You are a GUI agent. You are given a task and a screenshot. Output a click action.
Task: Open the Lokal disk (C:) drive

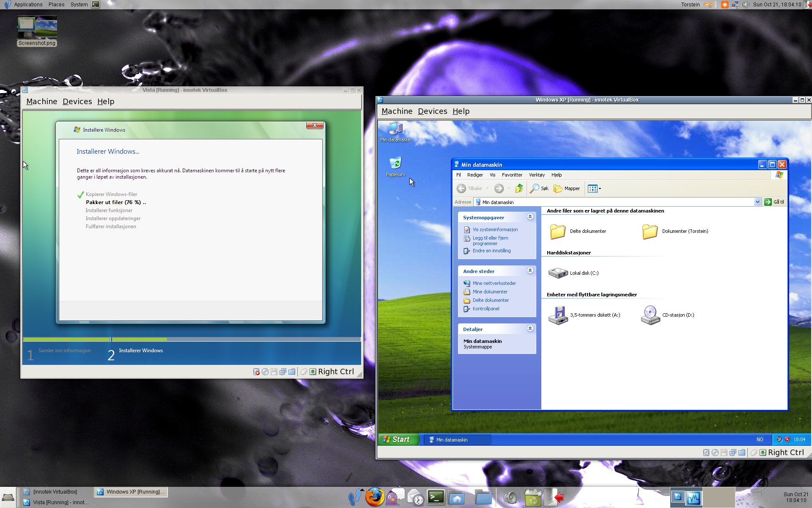pos(573,273)
